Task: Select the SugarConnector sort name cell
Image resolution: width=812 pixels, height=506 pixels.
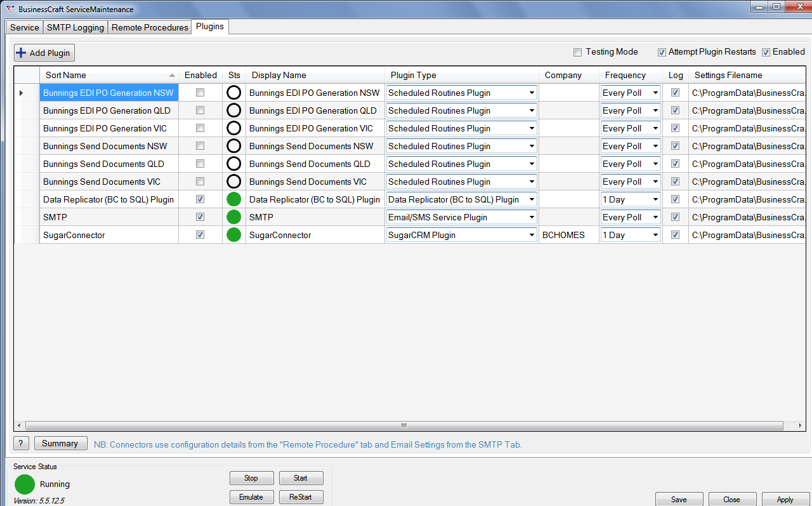Action: click(x=109, y=235)
